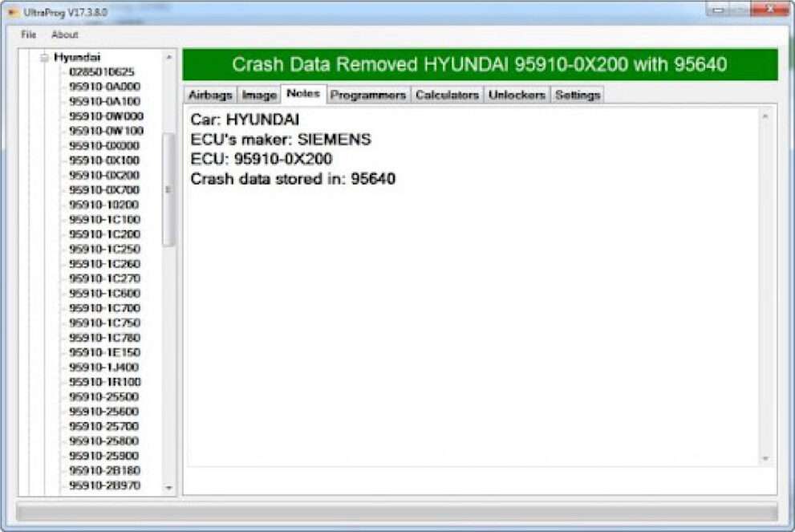795x532 pixels.
Task: Select 95910-0W000 in the tree
Action: tap(106, 116)
